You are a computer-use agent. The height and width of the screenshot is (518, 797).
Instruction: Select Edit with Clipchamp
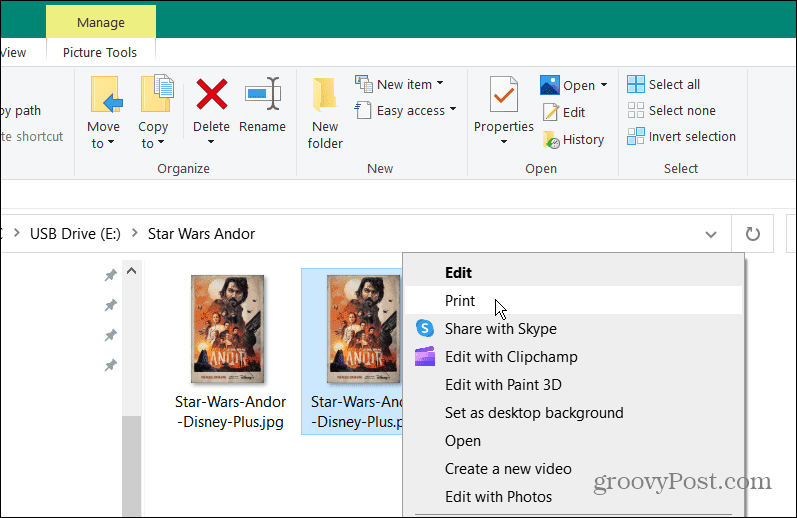coord(574,356)
